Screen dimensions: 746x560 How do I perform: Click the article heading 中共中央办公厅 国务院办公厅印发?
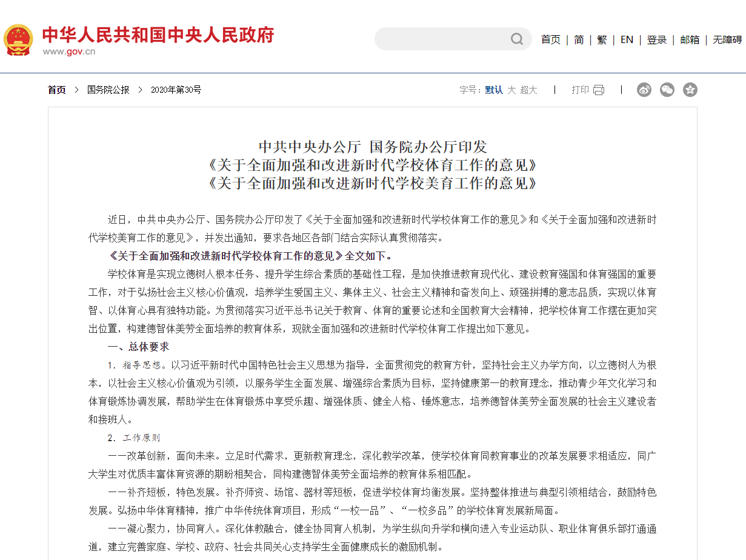[373, 147]
